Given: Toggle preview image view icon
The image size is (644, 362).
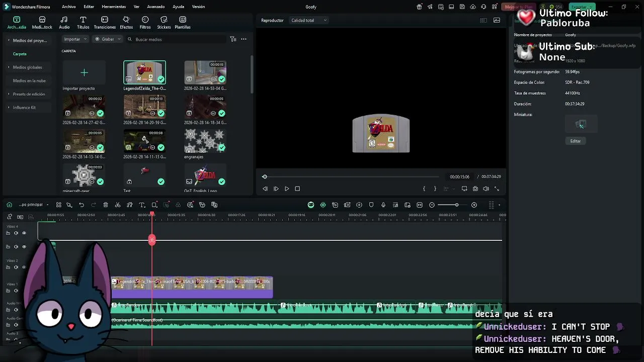Looking at the screenshot, I should coord(497,20).
